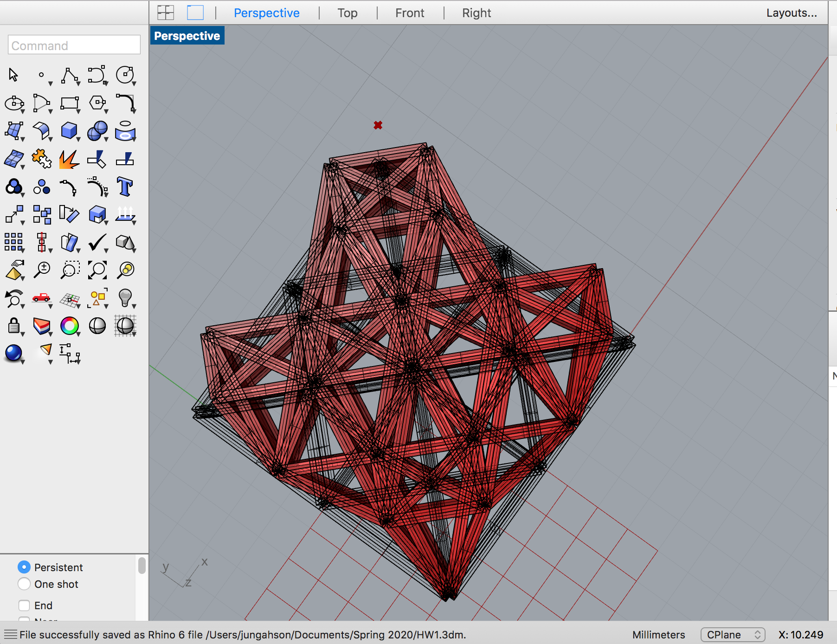Click the red car render tool
Viewport: 837px width, 644px height.
pyautogui.click(x=41, y=297)
